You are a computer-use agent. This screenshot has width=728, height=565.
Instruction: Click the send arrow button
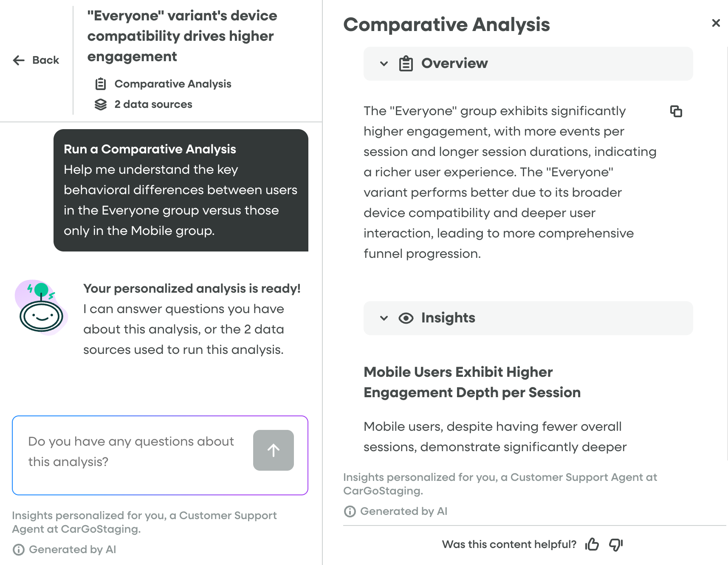(273, 450)
